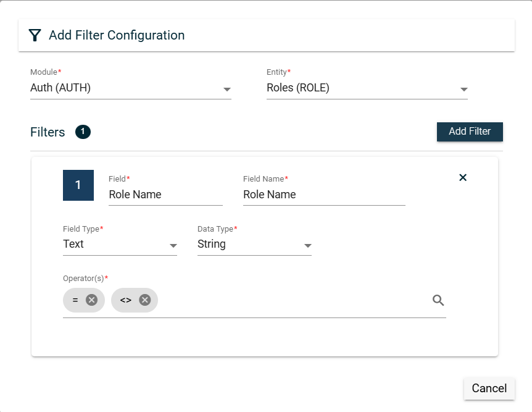Screen dimensions: 532x412
Task: Select the blue filter number 1 tile
Action: coord(78,185)
